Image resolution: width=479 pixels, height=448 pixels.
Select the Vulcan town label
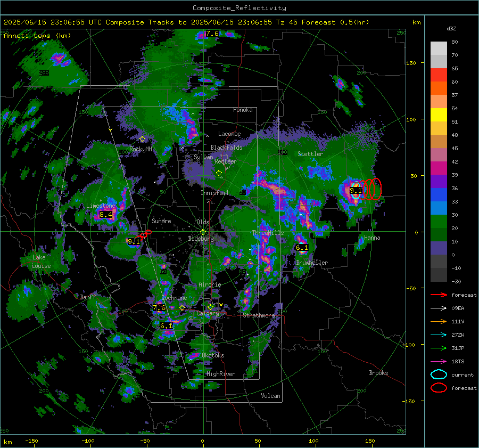(x=270, y=396)
